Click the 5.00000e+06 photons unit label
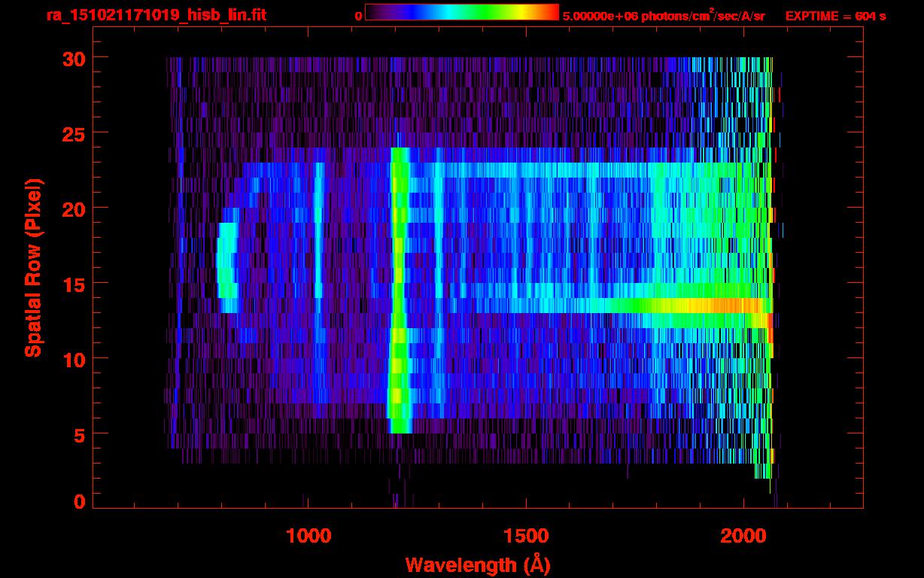924x578 pixels. [664, 15]
